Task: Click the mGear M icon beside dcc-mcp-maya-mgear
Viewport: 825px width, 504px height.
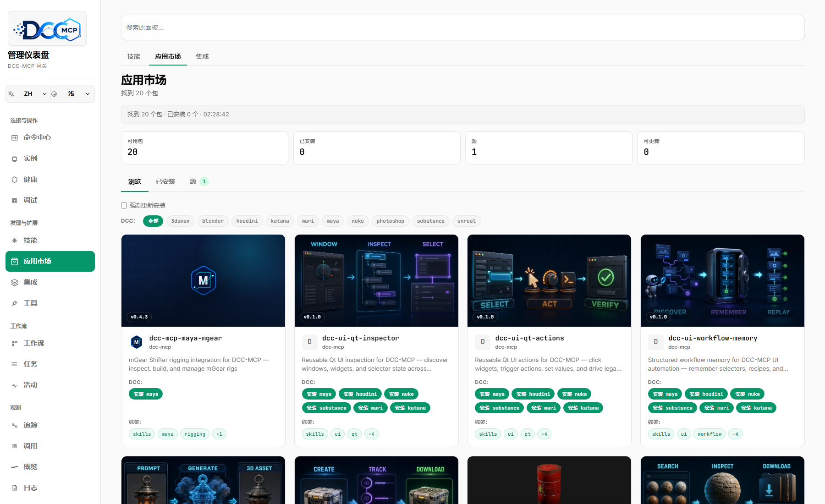Action: tap(137, 342)
